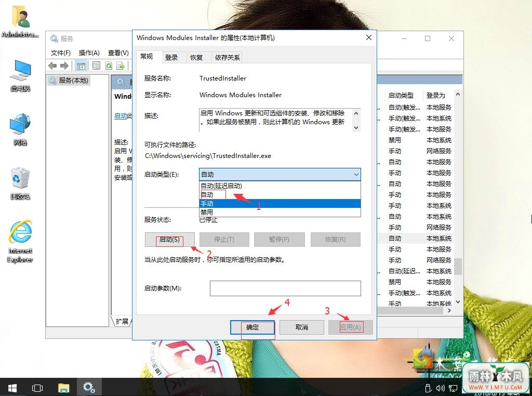
Task: Maximize the Services window
Action: (428, 38)
